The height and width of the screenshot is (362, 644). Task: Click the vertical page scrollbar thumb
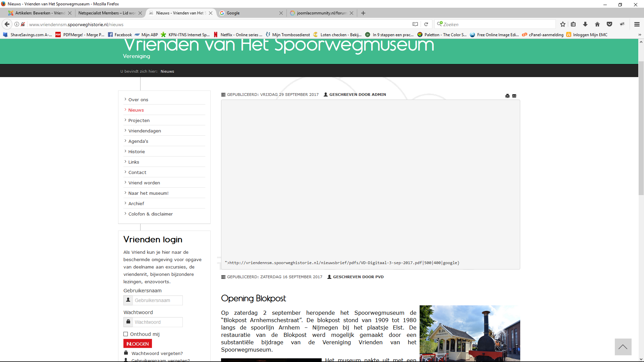(641, 128)
